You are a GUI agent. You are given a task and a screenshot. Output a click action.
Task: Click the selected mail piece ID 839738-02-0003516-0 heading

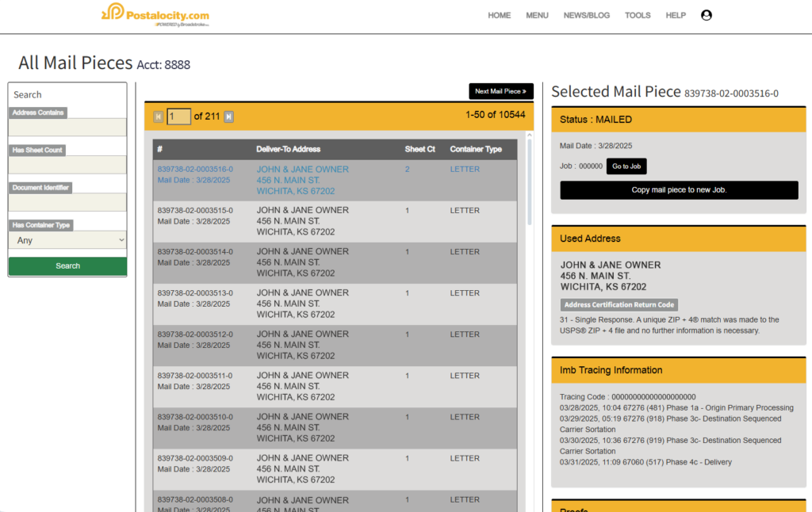(731, 94)
